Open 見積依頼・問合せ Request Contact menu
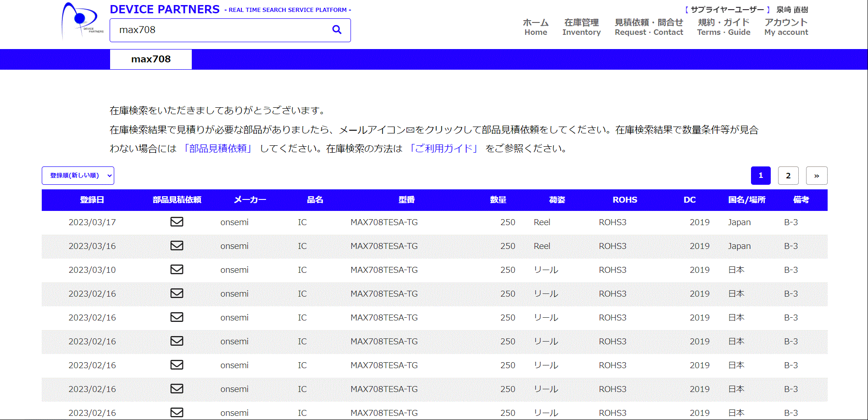The image size is (868, 420). (x=649, y=27)
